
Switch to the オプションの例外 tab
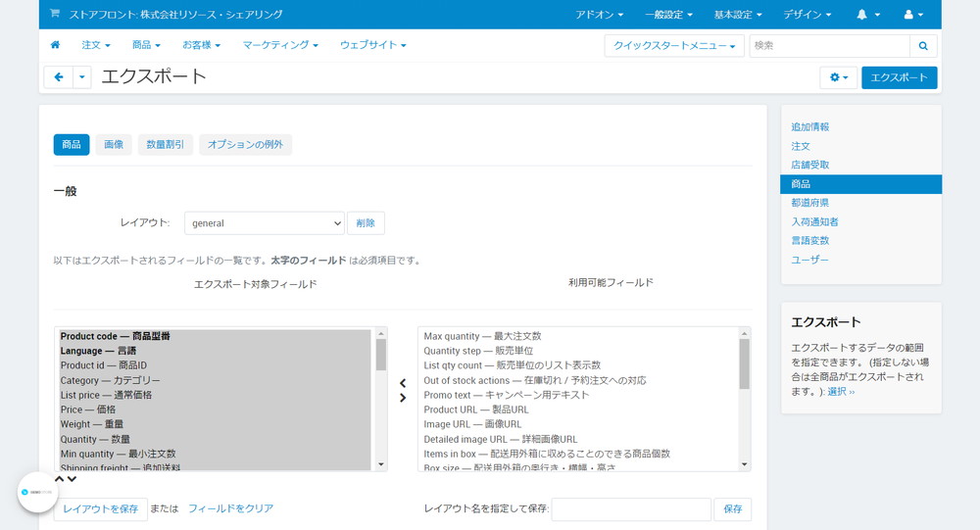click(246, 144)
